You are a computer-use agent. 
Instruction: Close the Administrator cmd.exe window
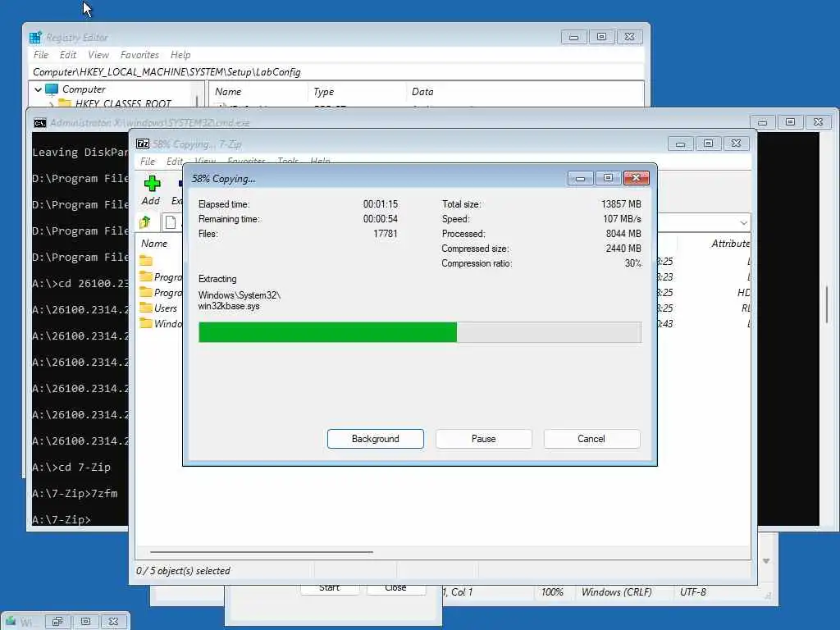click(x=818, y=122)
